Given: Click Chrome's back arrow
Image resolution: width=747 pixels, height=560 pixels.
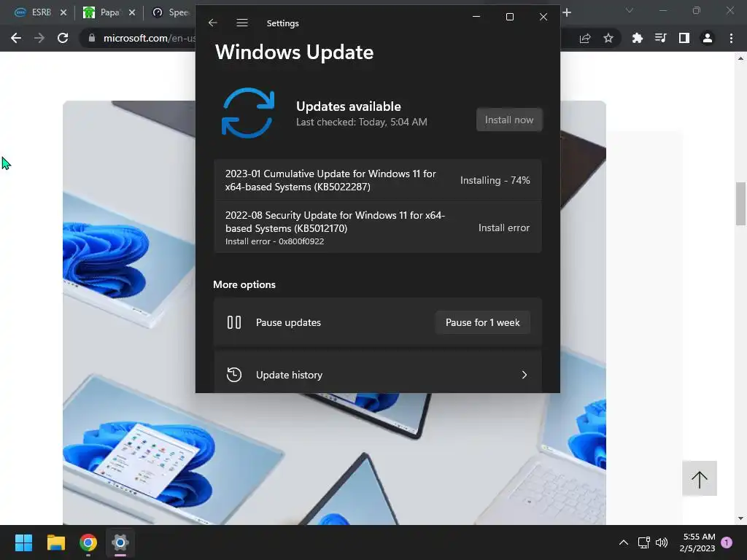Looking at the screenshot, I should click(x=16, y=38).
